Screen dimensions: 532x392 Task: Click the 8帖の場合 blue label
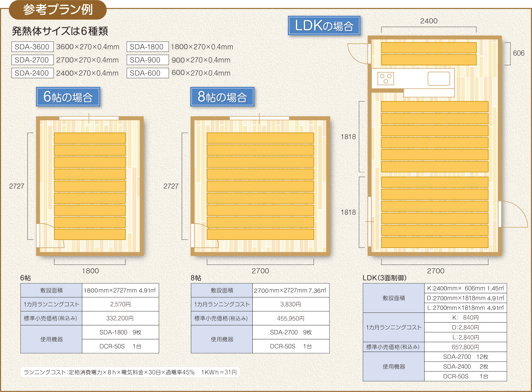[222, 97]
